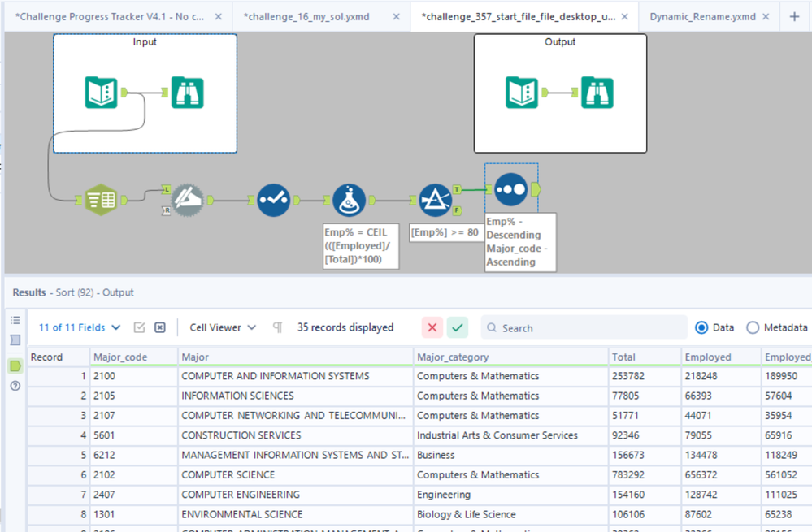Screen dimensions: 812x532
Task: Expand the Cell Viewer dropdown
Action: click(223, 327)
